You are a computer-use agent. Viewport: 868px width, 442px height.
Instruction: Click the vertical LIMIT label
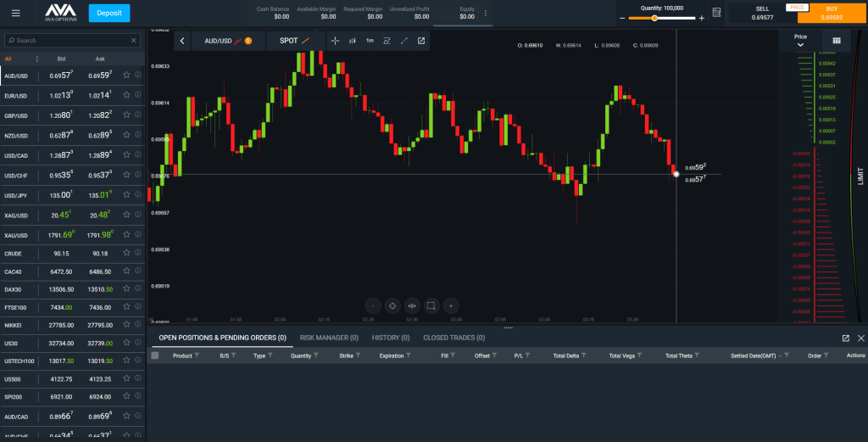(x=860, y=176)
